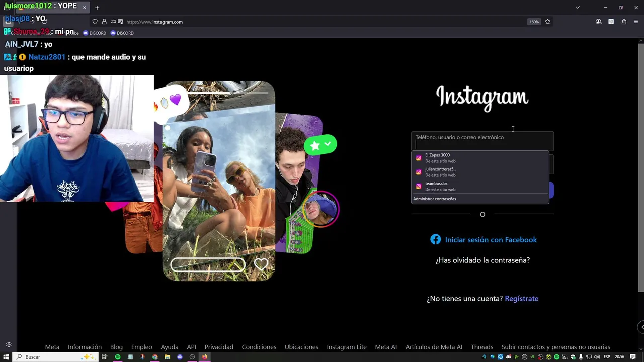Open the API footer link

(x=191, y=347)
